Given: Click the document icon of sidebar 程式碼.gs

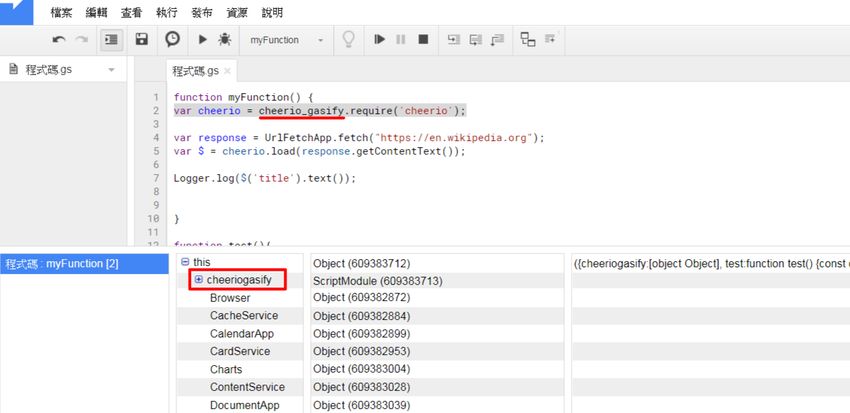Looking at the screenshot, I should 14,69.
